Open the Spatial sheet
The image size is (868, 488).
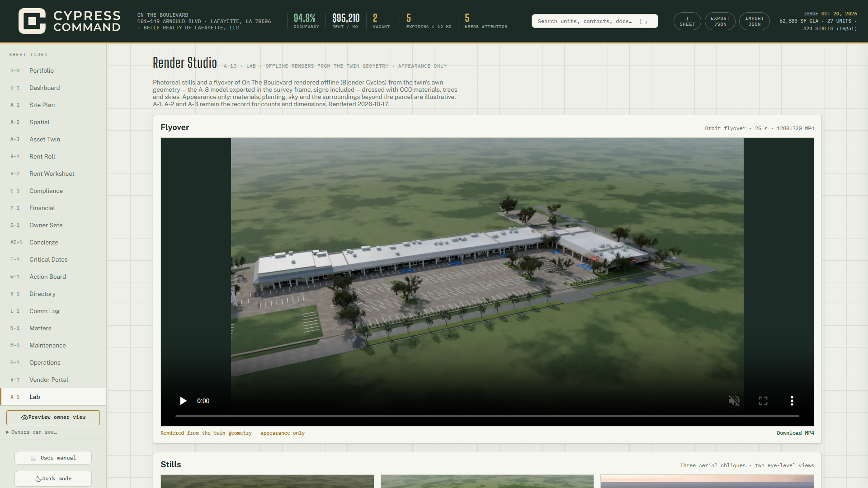tap(53, 122)
